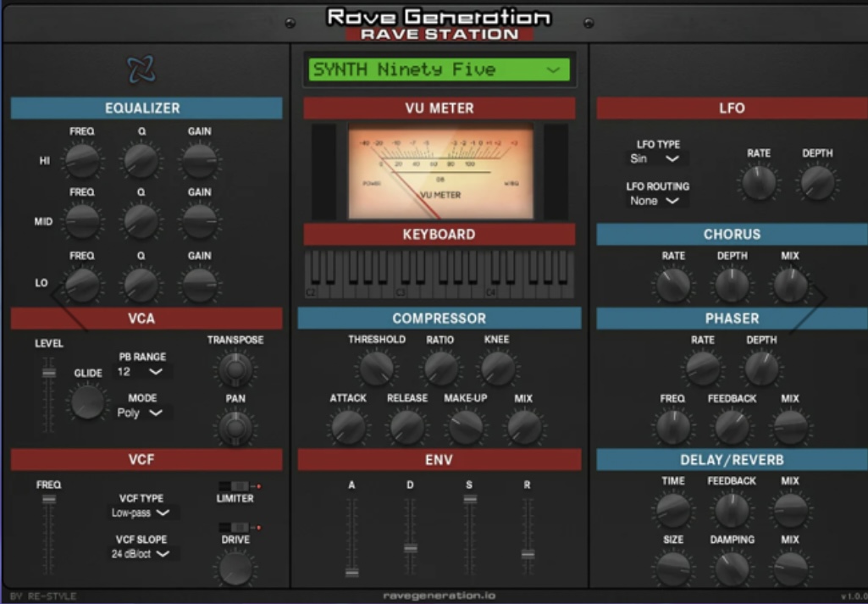868x604 pixels.
Task: Adjust the MID band Q knob
Action: pyautogui.click(x=141, y=221)
